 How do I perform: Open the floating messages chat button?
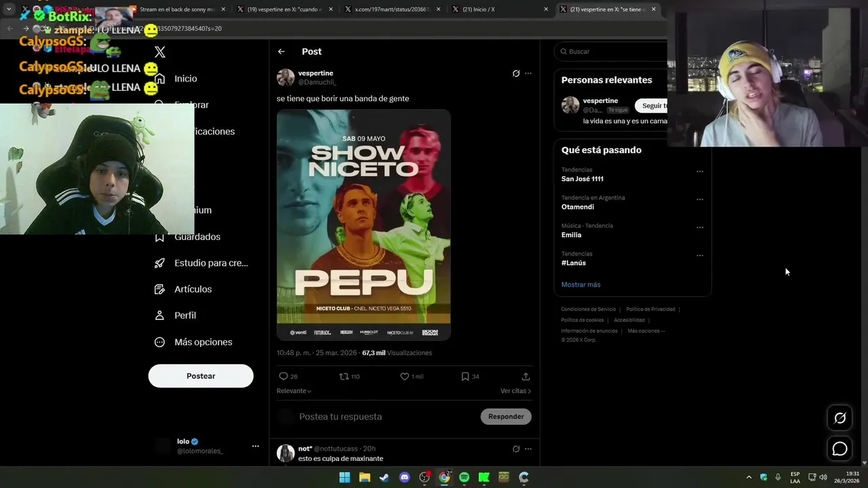click(x=840, y=449)
